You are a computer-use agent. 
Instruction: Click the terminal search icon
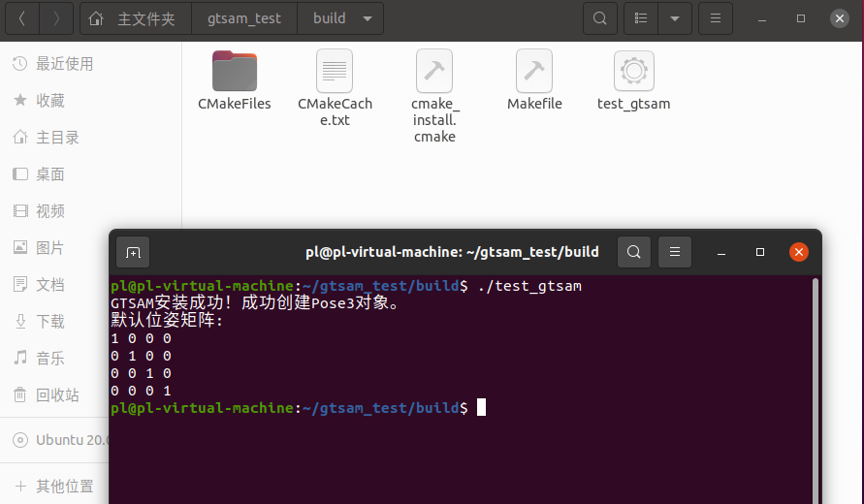[633, 252]
